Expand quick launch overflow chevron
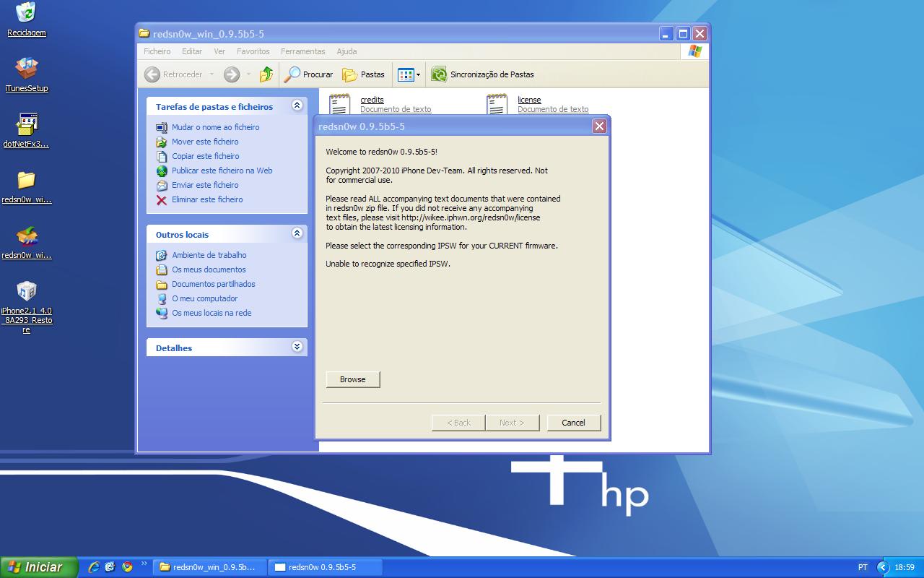 144,564
